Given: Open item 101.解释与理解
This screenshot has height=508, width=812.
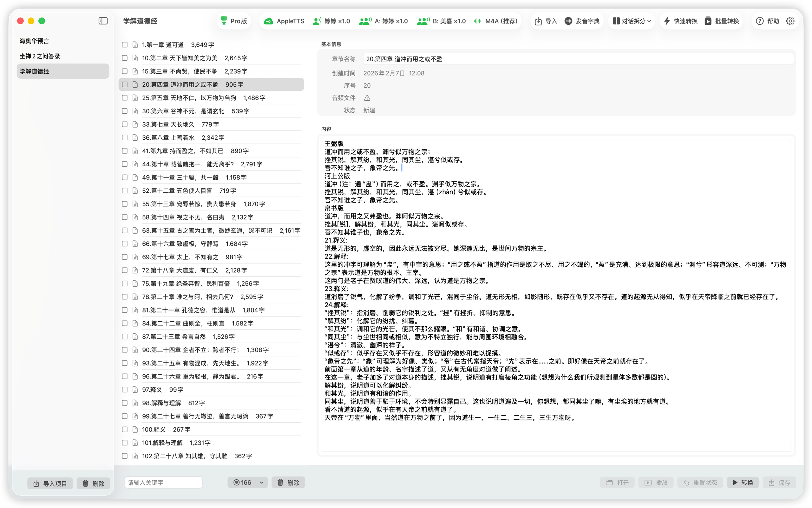Looking at the screenshot, I should pos(211,443).
